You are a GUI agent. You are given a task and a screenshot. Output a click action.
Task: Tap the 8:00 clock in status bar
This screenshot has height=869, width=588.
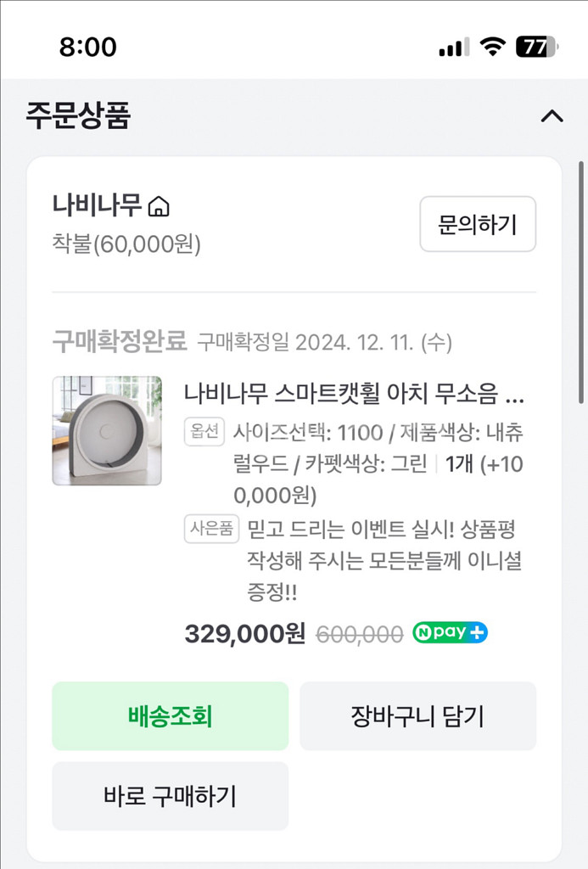(87, 48)
